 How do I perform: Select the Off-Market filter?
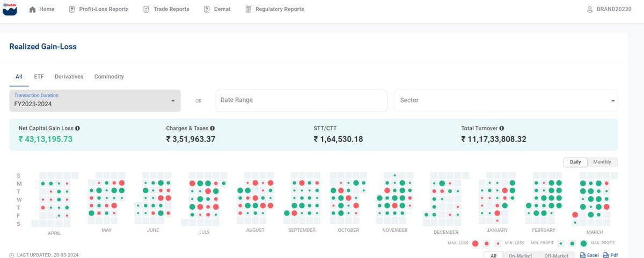pos(557,255)
